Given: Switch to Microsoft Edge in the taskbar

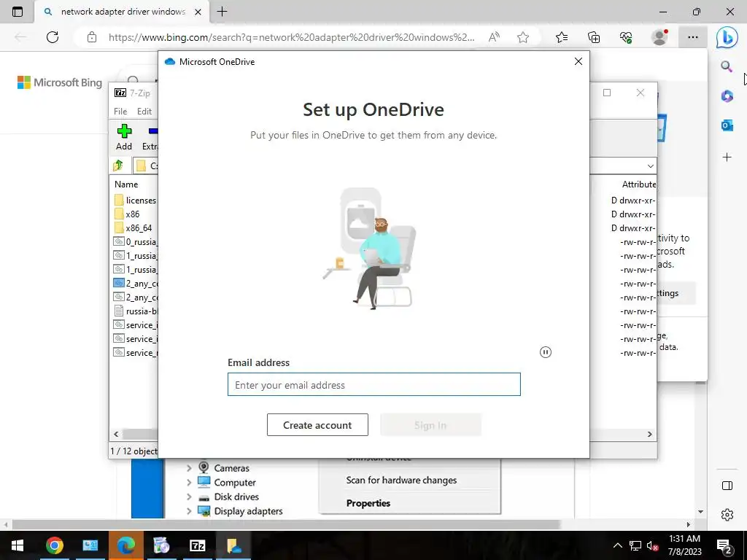Looking at the screenshot, I should [125, 545].
